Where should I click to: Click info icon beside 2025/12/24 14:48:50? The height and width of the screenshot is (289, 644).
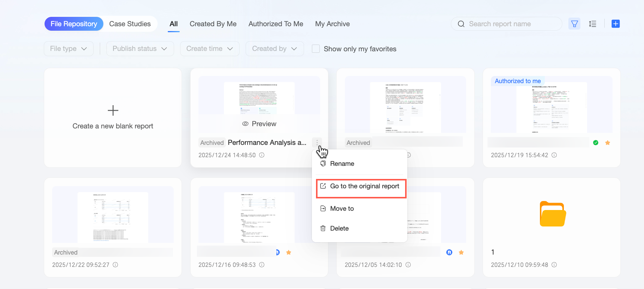coord(262,155)
